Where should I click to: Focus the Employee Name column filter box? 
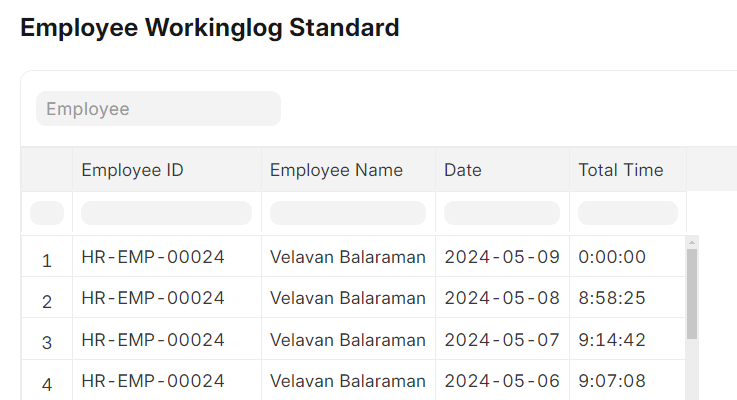[x=348, y=213]
